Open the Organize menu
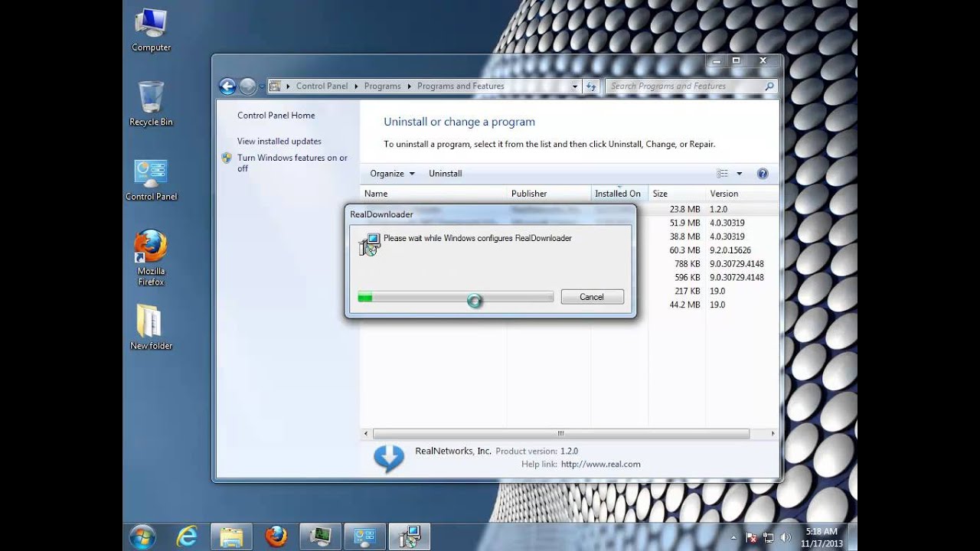The height and width of the screenshot is (551, 980). (x=392, y=174)
